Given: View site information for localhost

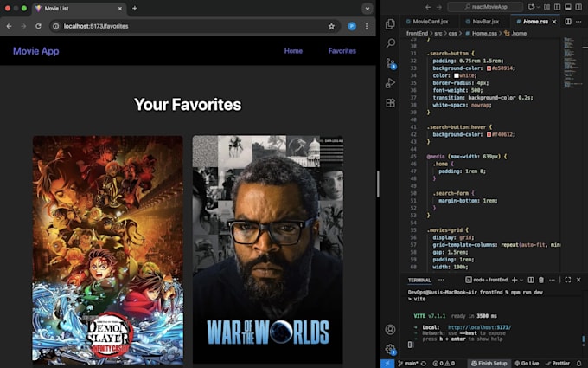Looking at the screenshot, I should pos(56,26).
